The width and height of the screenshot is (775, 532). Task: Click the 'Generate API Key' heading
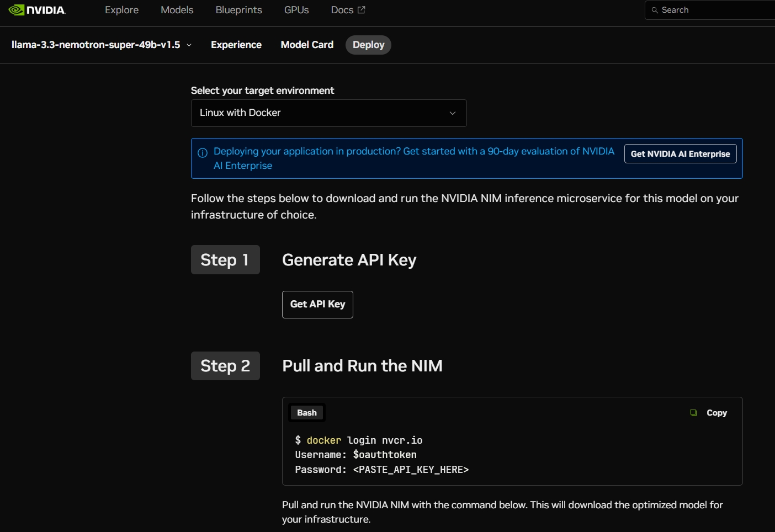click(x=349, y=260)
